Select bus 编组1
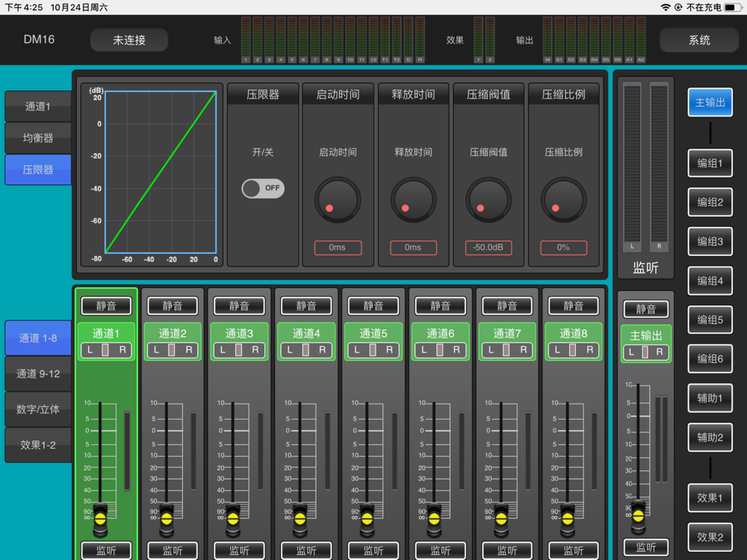This screenshot has width=747, height=560. click(710, 164)
